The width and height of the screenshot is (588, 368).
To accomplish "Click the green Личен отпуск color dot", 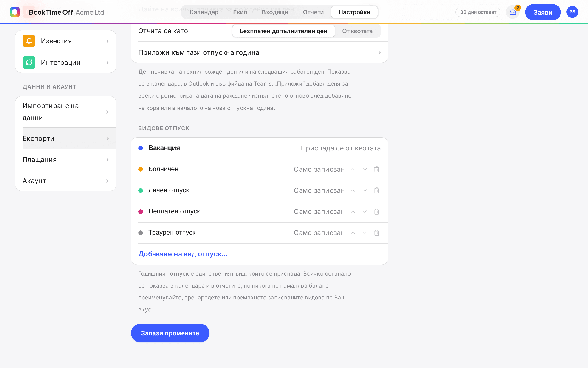I will pos(140,190).
